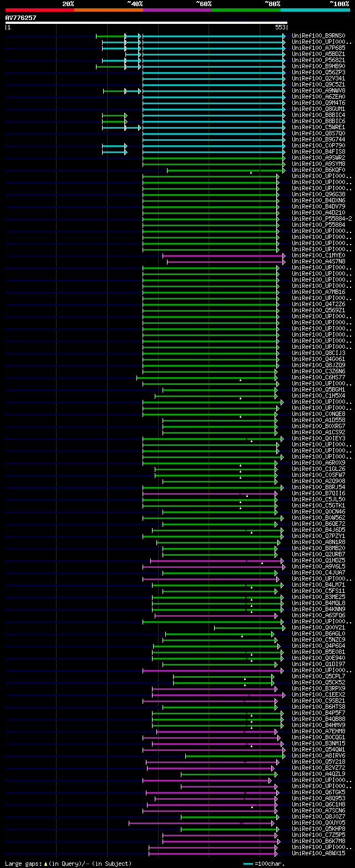
Task: Open hit UniRef100_Q9M4T6
Action: (318, 103)
